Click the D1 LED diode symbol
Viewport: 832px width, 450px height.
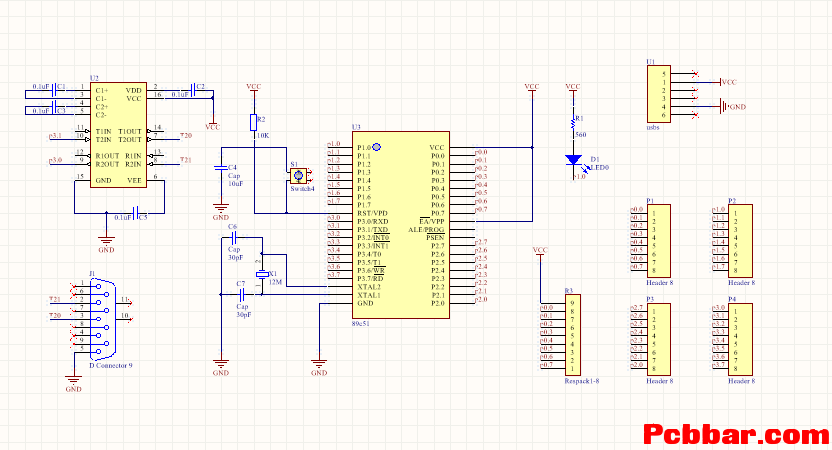(x=573, y=159)
